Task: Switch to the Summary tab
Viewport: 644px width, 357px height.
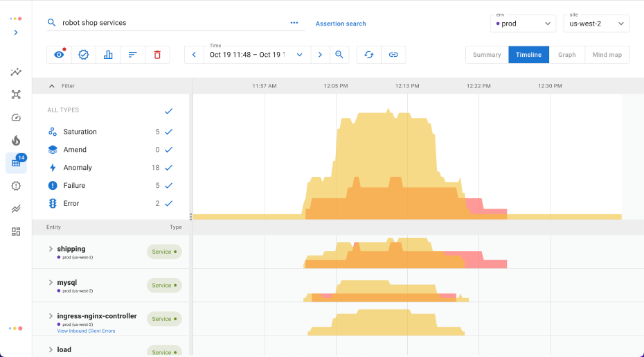Action: pyautogui.click(x=487, y=55)
